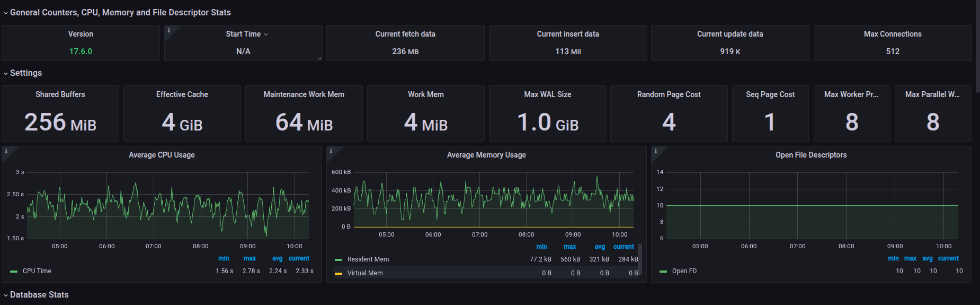980x305 pixels.
Task: Click the Open File Descriptors panel title
Action: (x=811, y=155)
